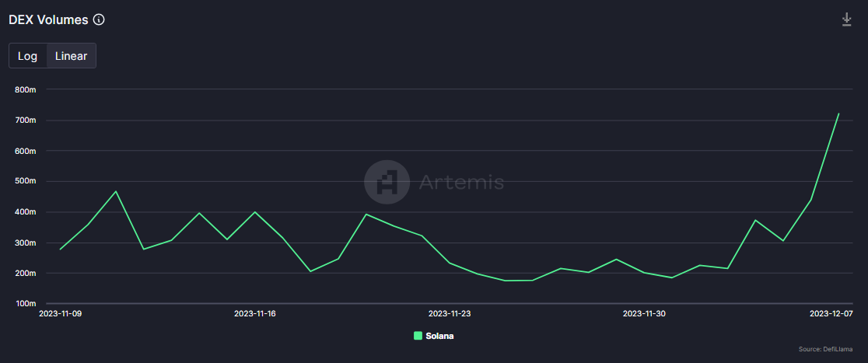Click the Source: DefiLlama attribution text
Screen dimensions: 868x363
(x=826, y=349)
